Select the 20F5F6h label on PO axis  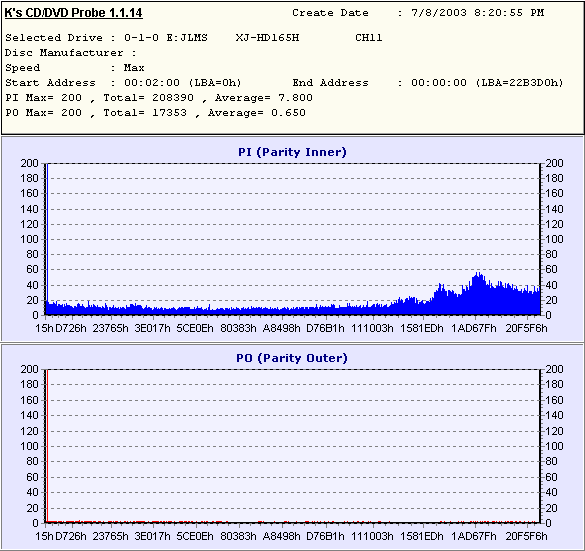[x=526, y=536]
